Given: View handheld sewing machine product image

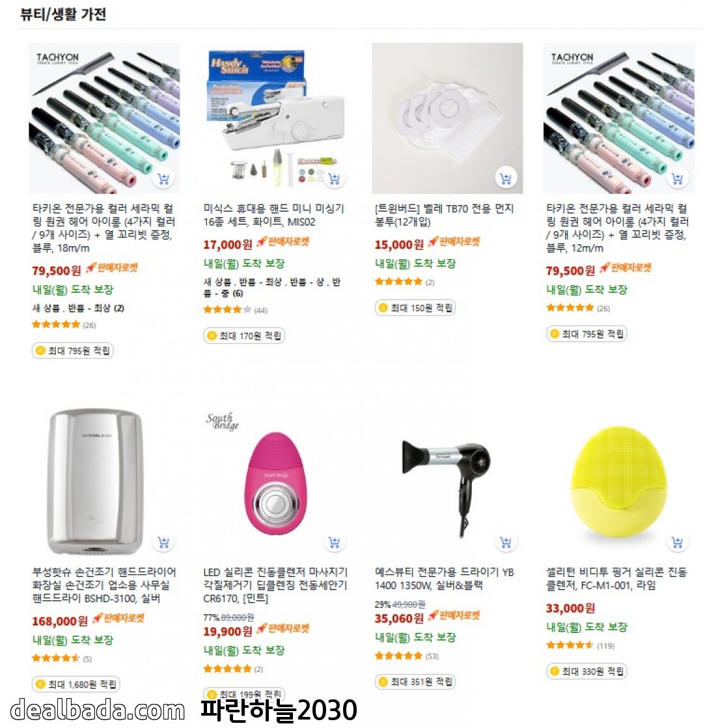Looking at the screenshot, I should 275,118.
